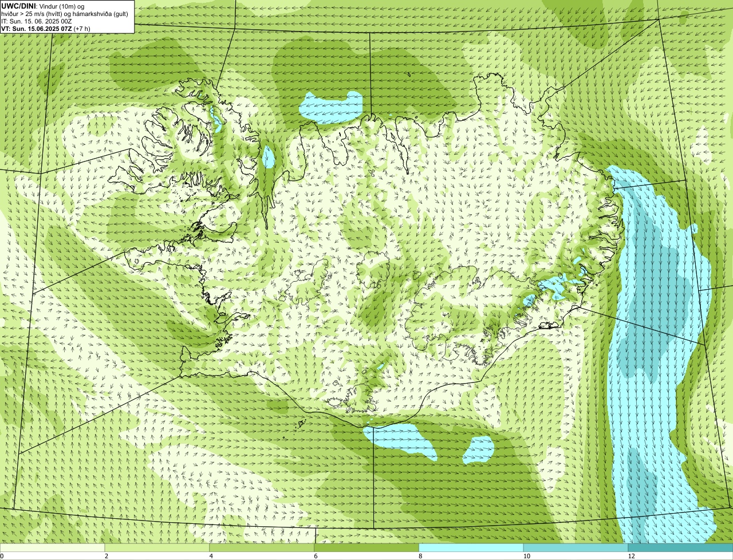Image resolution: width=733 pixels, height=560 pixels.
Task: Click the turquoise 10–12 color scale segment
Action: pyautogui.click(x=576, y=548)
